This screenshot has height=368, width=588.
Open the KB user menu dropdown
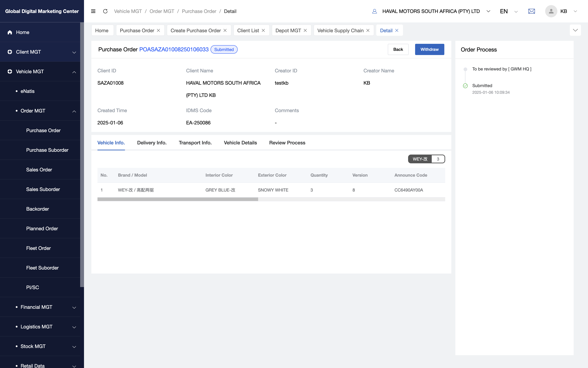(x=575, y=11)
